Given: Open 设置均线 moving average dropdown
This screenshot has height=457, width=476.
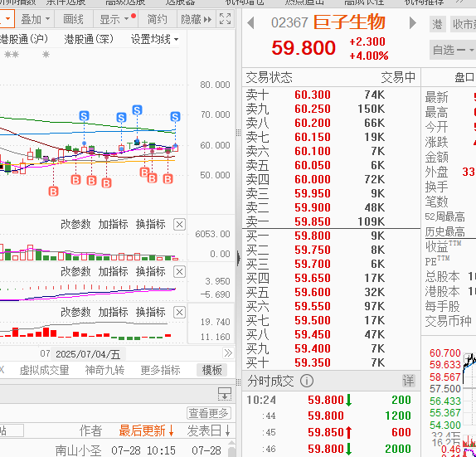Looking at the screenshot, I should (x=155, y=39).
